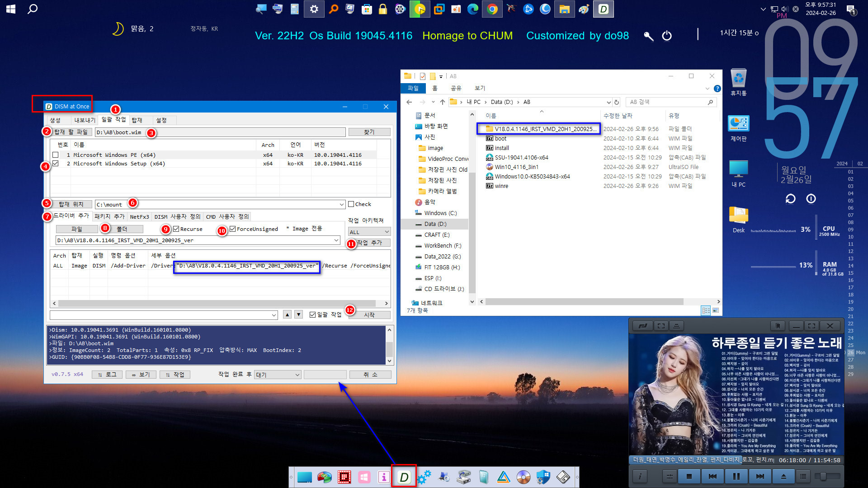
Task: Toggle the Recurse checkbox
Action: point(176,229)
